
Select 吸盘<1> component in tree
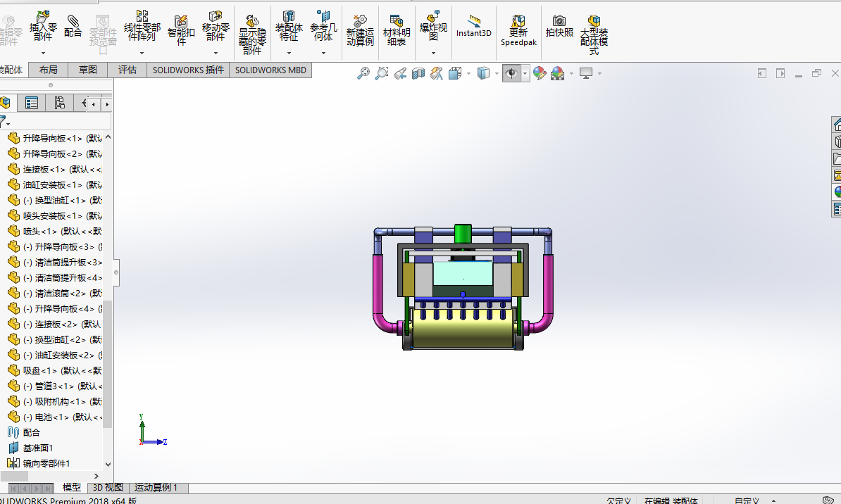pyautogui.click(x=55, y=370)
